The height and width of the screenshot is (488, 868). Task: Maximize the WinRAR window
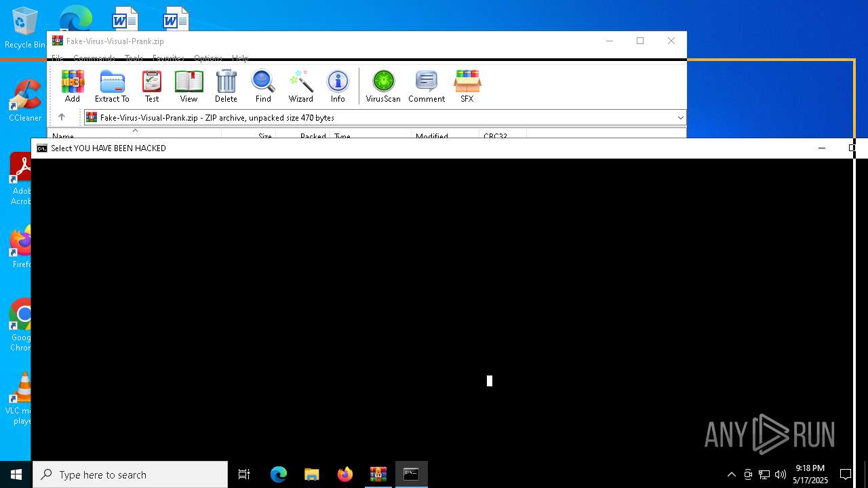[639, 41]
